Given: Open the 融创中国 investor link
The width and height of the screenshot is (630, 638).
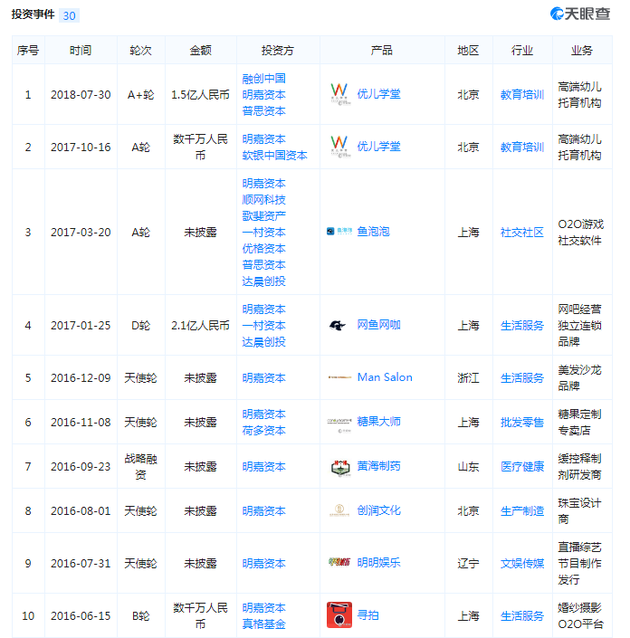Looking at the screenshot, I should (x=264, y=78).
